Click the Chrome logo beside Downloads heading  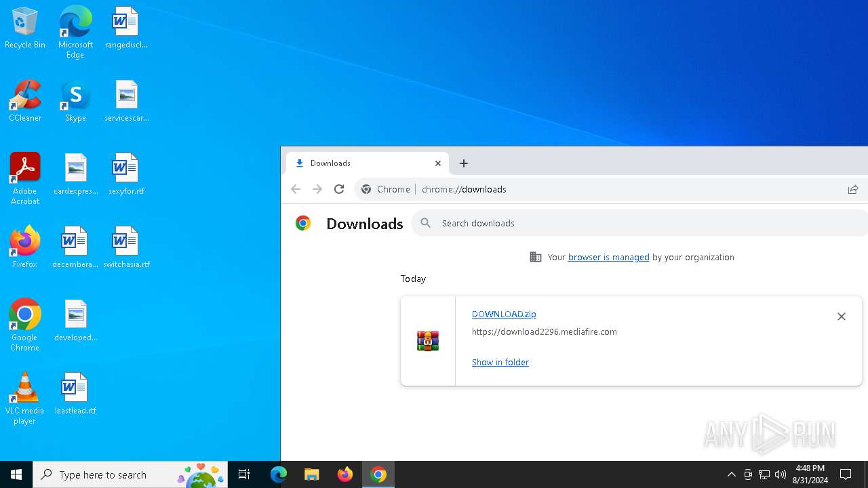click(303, 223)
